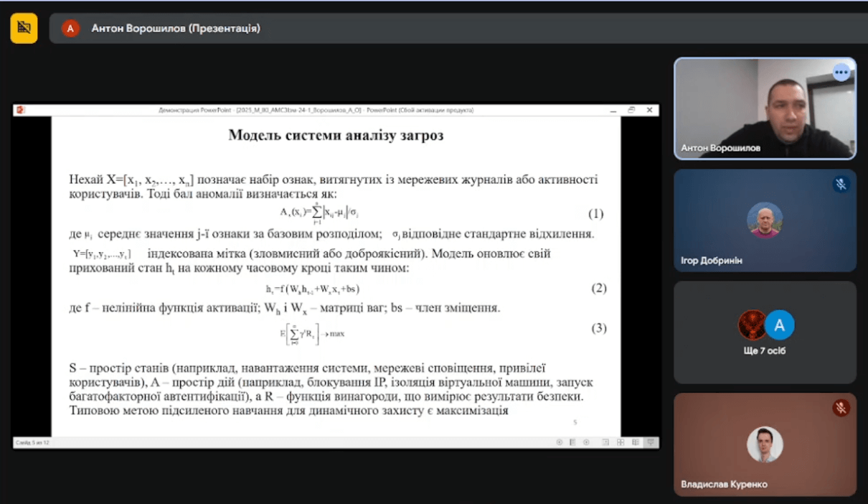Click the muted mic icon on Ігор Добринін's tile
The width and height of the screenshot is (868, 504).
pyautogui.click(x=841, y=185)
